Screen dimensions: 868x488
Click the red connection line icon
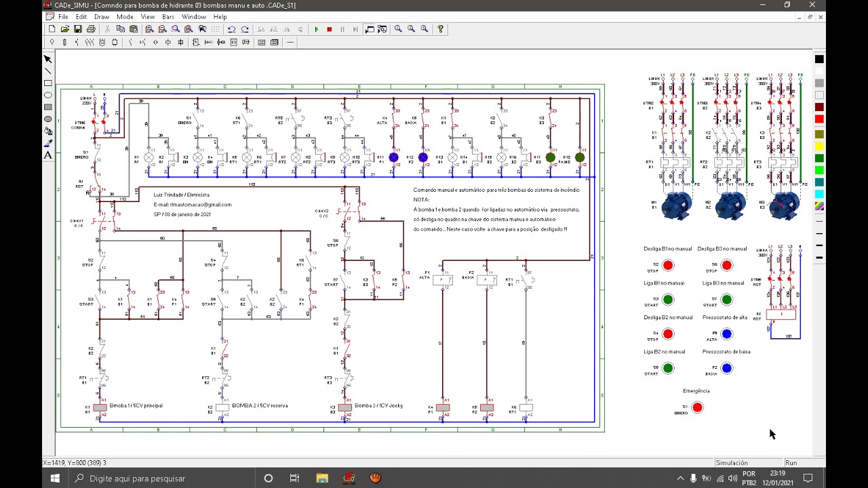pyautogui.click(x=290, y=42)
